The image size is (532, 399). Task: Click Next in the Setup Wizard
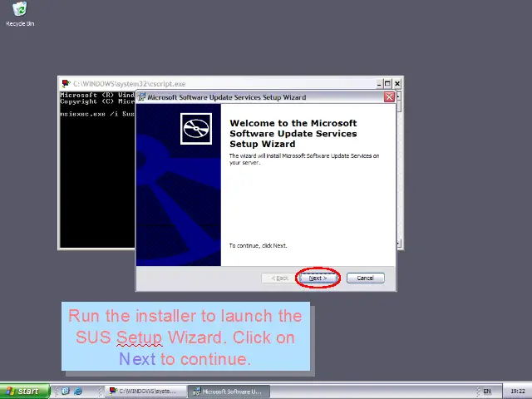point(318,278)
